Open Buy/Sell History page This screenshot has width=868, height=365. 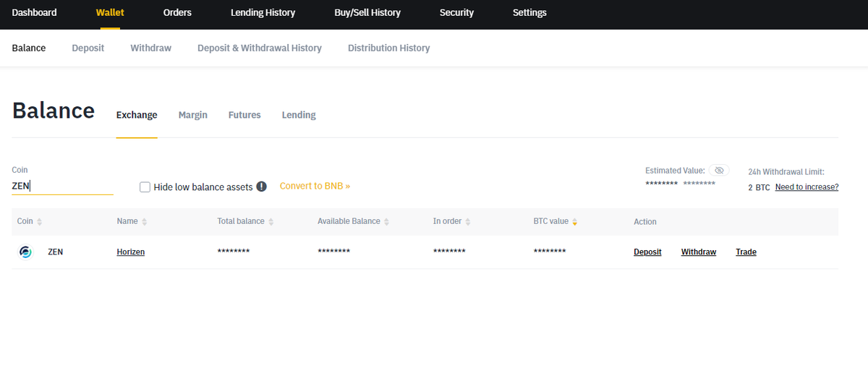click(x=367, y=12)
